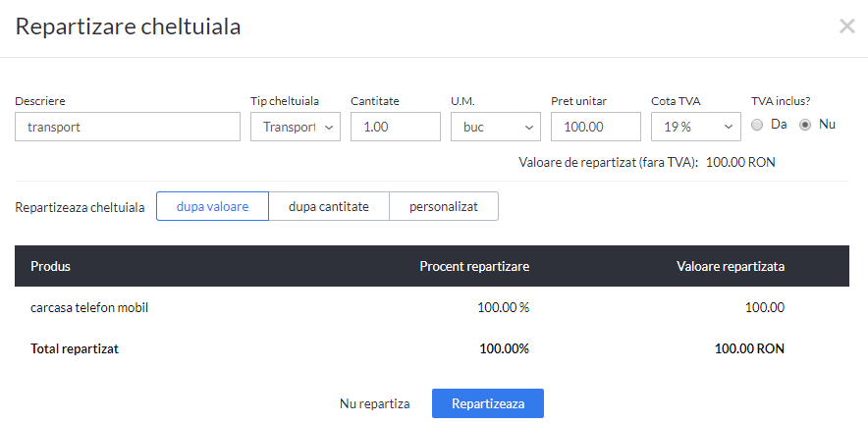Click into the Cantitate field
The height and width of the screenshot is (424, 868).
(396, 127)
